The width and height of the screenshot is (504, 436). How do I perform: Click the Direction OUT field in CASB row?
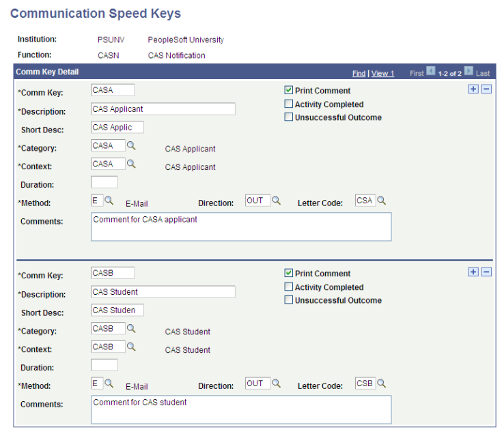pyautogui.click(x=257, y=383)
